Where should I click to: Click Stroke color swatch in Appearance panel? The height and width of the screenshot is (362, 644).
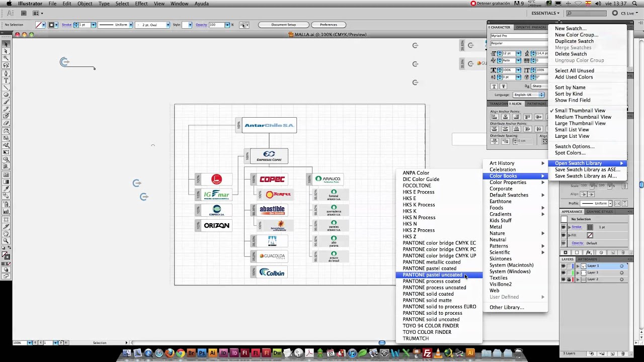(x=590, y=227)
